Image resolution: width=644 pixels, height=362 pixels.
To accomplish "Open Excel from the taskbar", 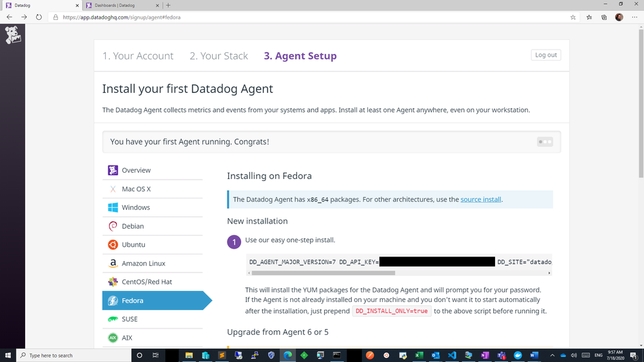I will click(419, 356).
